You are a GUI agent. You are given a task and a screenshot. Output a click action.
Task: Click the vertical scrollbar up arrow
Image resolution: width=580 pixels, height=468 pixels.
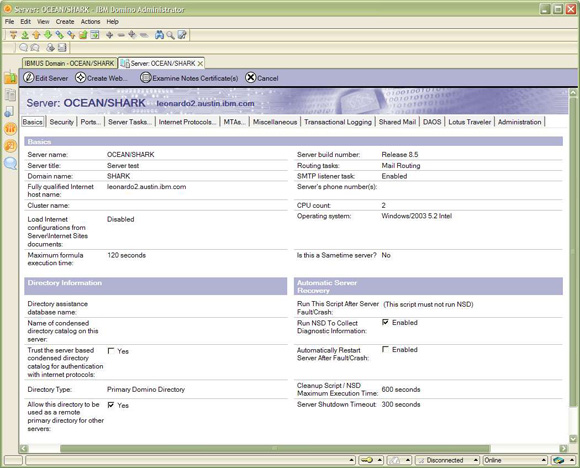(573, 92)
